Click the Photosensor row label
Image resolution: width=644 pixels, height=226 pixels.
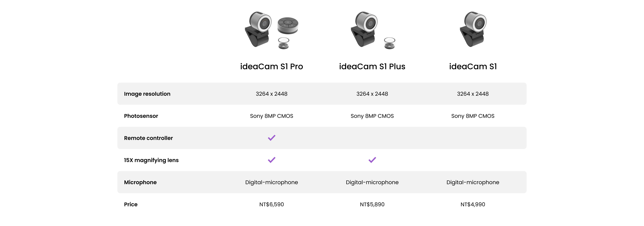point(141,116)
